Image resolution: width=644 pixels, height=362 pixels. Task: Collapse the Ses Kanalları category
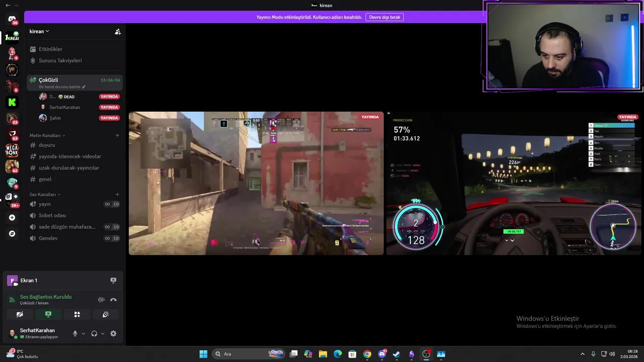tap(45, 195)
